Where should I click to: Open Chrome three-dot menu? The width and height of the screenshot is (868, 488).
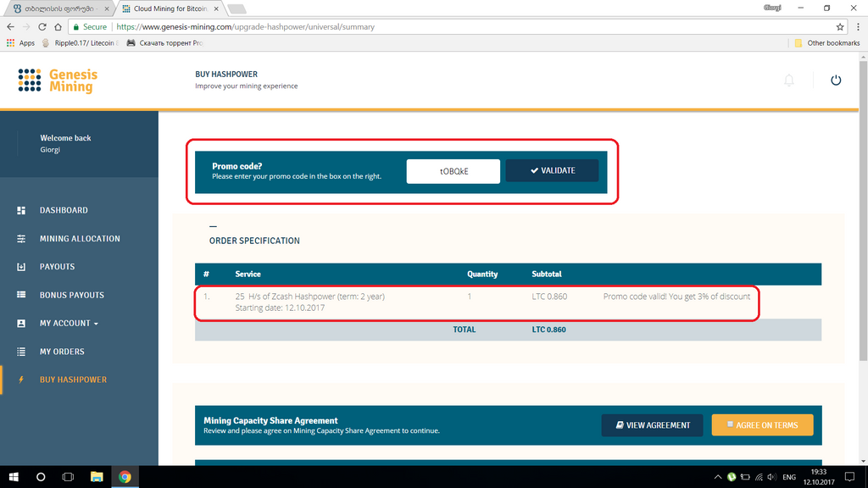coord(858,26)
